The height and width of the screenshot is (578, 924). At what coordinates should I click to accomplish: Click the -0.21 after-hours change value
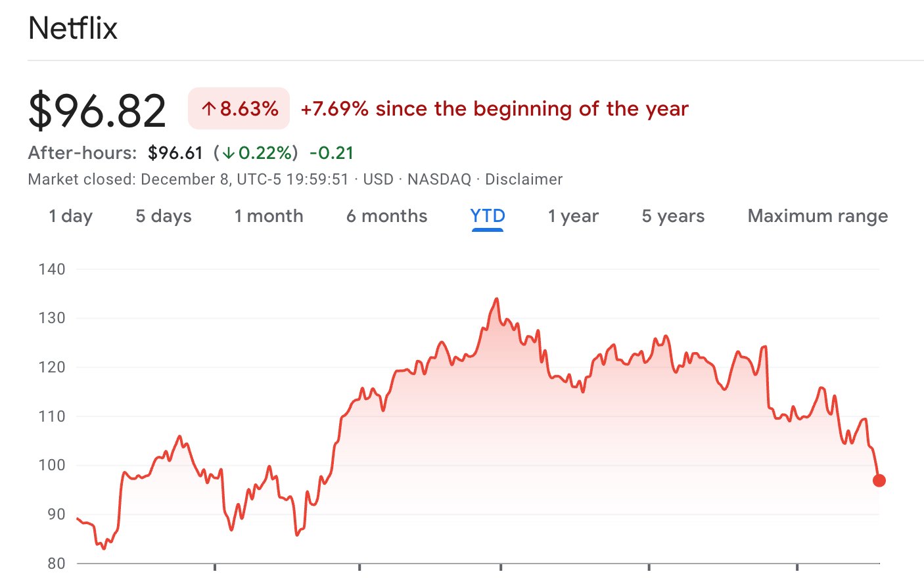[331, 153]
